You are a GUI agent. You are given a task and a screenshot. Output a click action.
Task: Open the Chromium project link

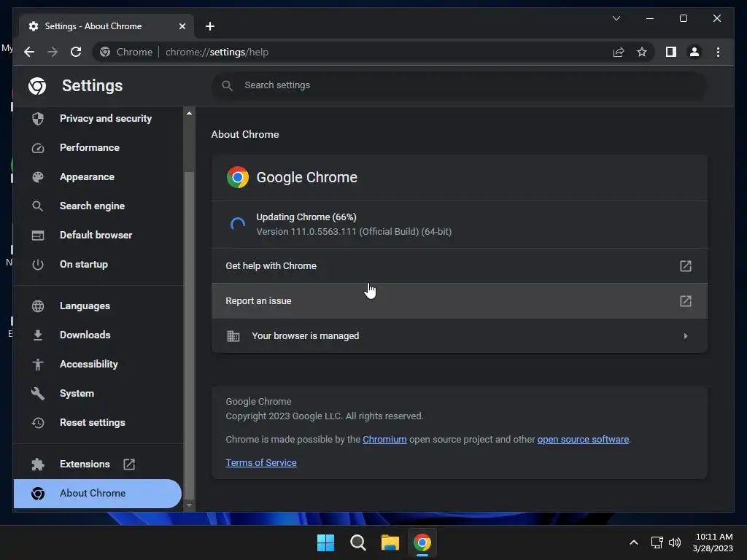click(x=384, y=440)
